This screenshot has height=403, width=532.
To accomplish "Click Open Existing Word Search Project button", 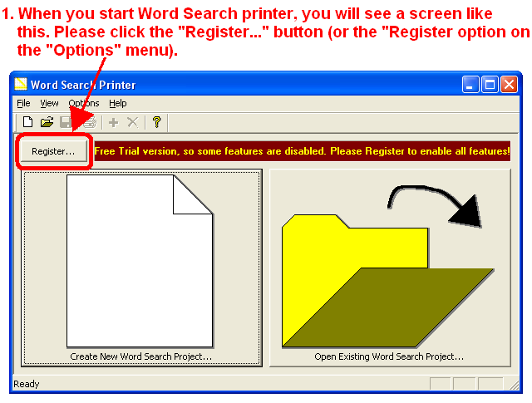I will pos(390,268).
